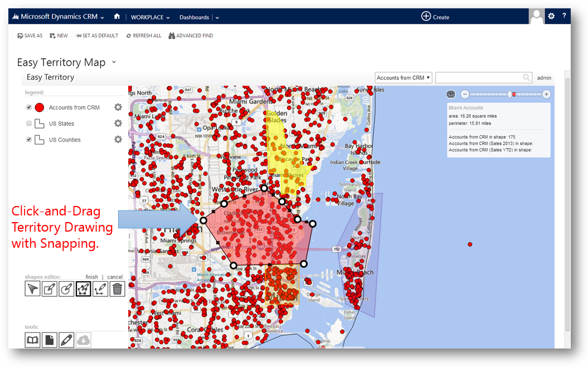Click the document page tool icon
The image size is (588, 368).
coord(50,340)
